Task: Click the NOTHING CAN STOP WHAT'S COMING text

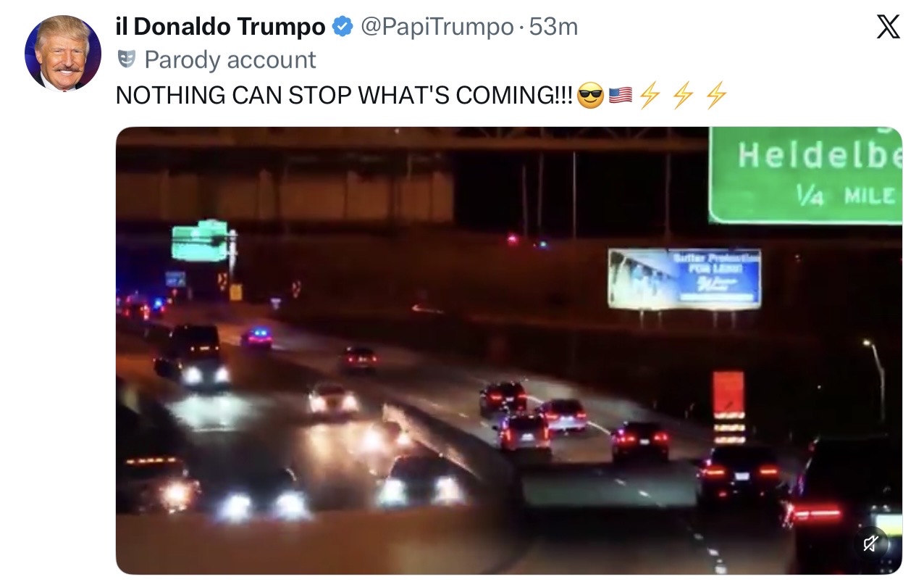Action: coord(345,95)
